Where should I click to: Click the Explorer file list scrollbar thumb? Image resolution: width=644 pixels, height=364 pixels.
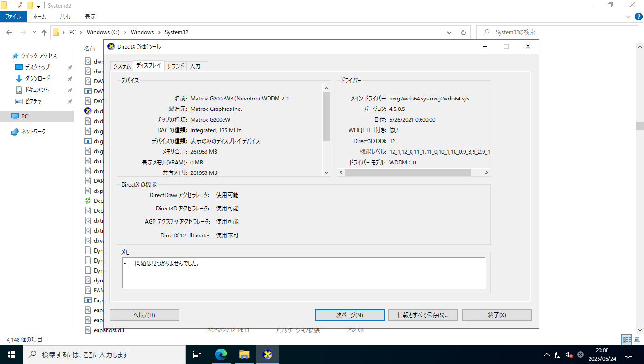click(x=640, y=126)
